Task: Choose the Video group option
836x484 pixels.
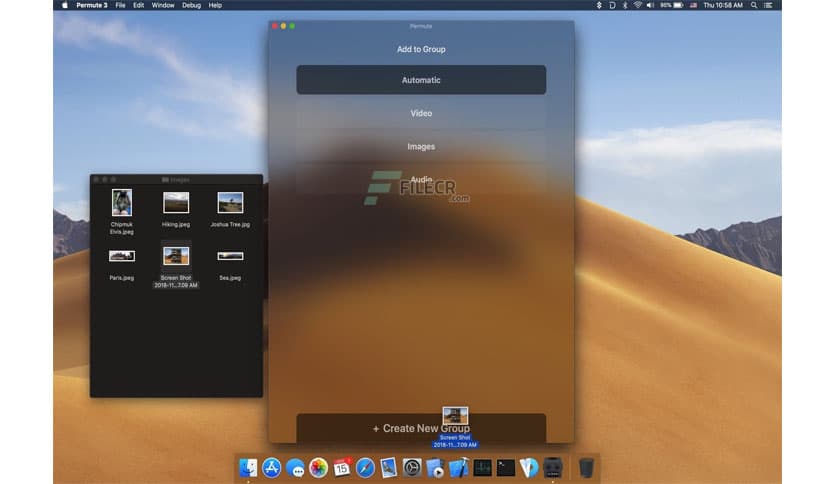Action: point(421,113)
